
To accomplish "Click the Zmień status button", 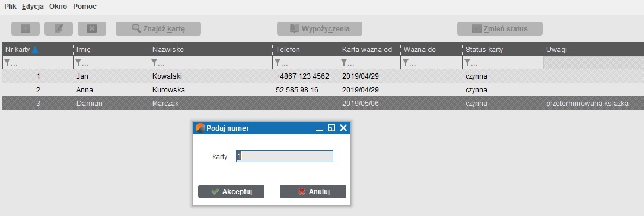I will (500, 28).
